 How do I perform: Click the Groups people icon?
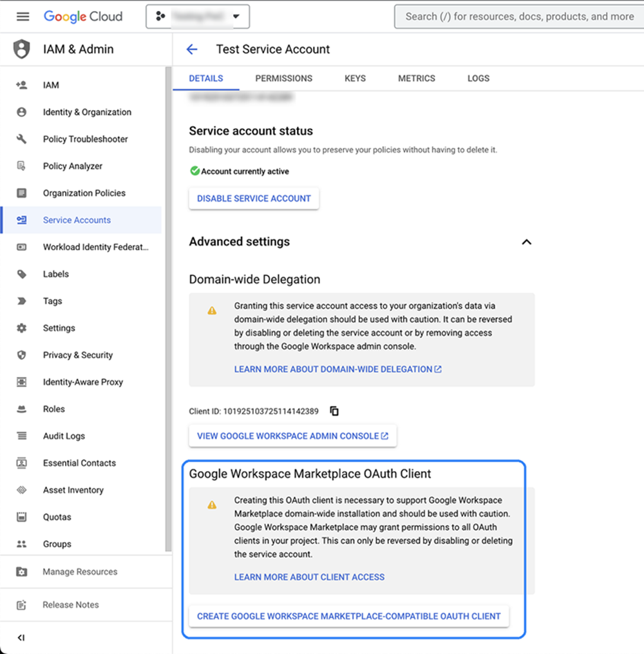pos(22,544)
